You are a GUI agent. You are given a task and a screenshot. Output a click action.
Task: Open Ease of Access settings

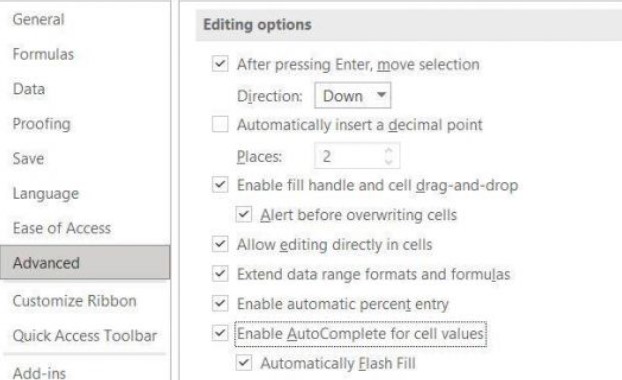[x=62, y=228]
